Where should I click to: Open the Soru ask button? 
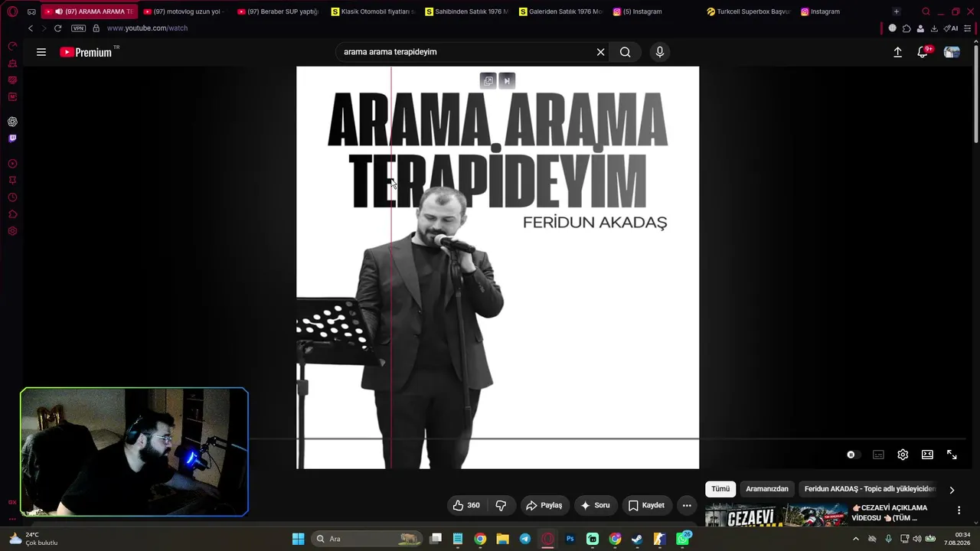595,505
